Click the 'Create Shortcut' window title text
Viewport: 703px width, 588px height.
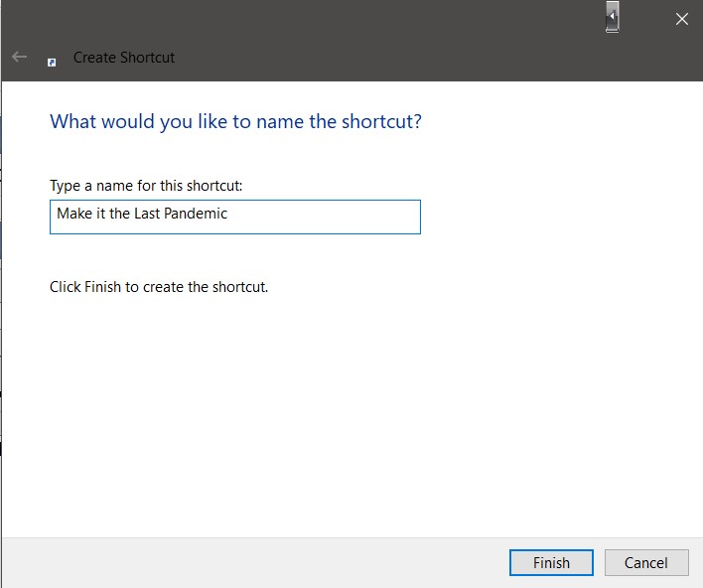point(124,58)
